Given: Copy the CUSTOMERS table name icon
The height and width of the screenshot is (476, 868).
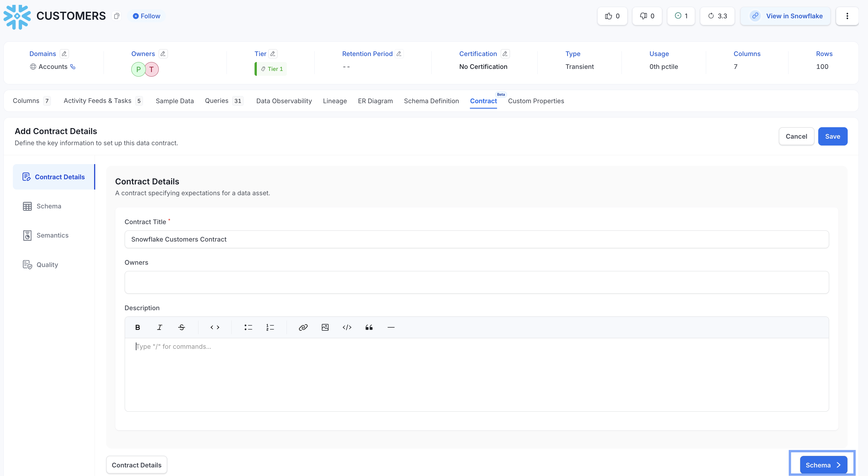Looking at the screenshot, I should pos(117,16).
